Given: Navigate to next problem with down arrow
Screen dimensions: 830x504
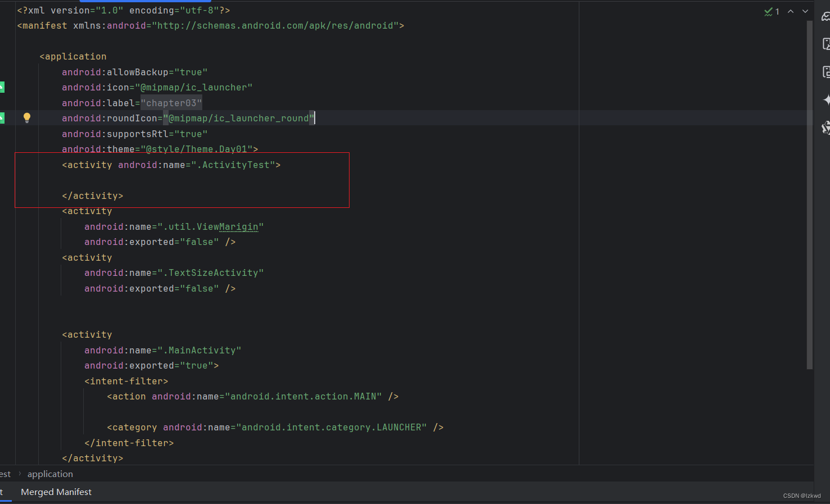Looking at the screenshot, I should point(805,11).
